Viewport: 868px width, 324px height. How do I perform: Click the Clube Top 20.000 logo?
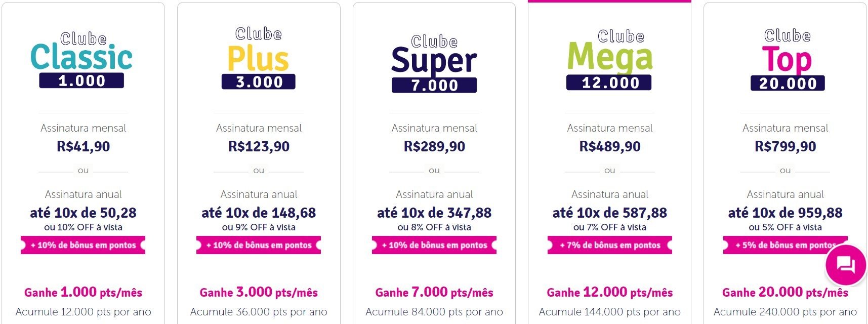788,60
